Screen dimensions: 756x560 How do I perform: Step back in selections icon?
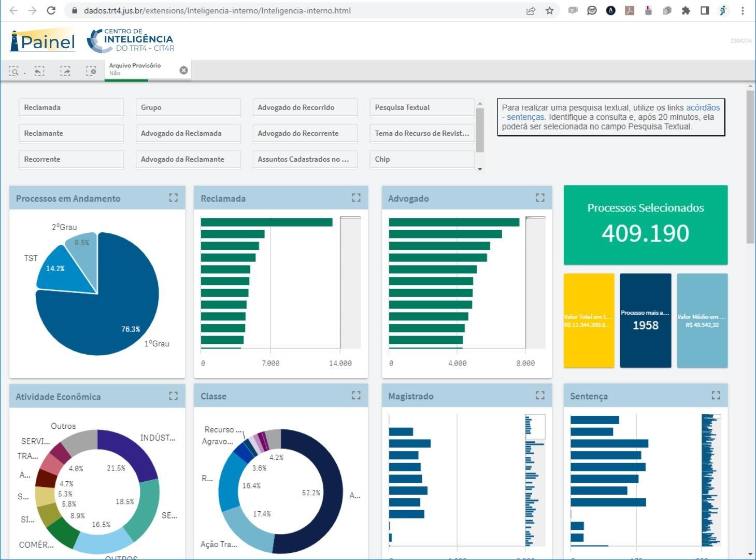tap(39, 71)
